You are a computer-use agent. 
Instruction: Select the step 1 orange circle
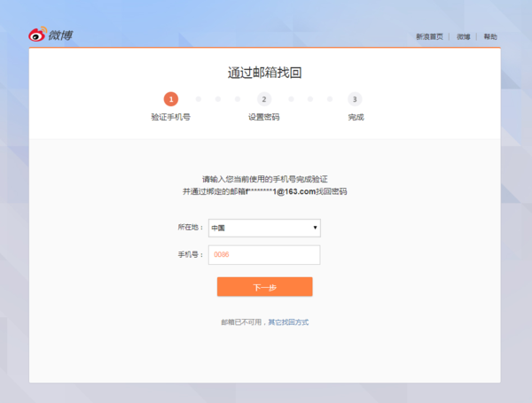[x=171, y=99]
